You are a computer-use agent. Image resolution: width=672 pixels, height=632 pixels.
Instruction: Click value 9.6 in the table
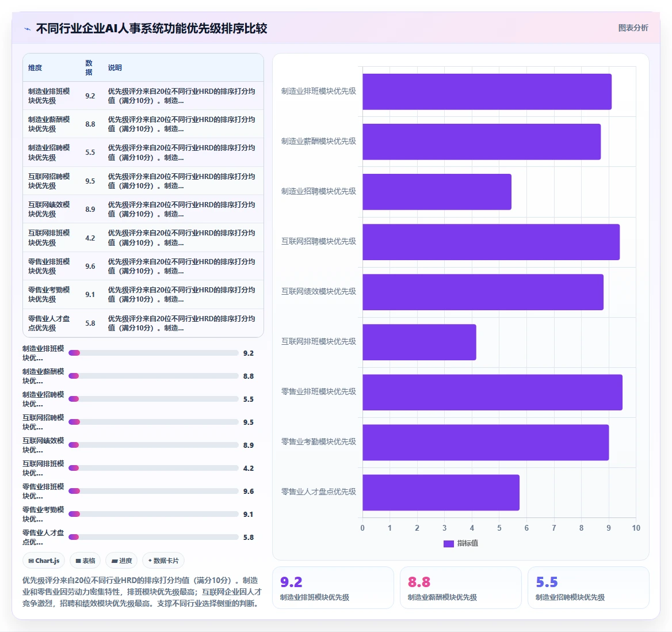pyautogui.click(x=90, y=266)
